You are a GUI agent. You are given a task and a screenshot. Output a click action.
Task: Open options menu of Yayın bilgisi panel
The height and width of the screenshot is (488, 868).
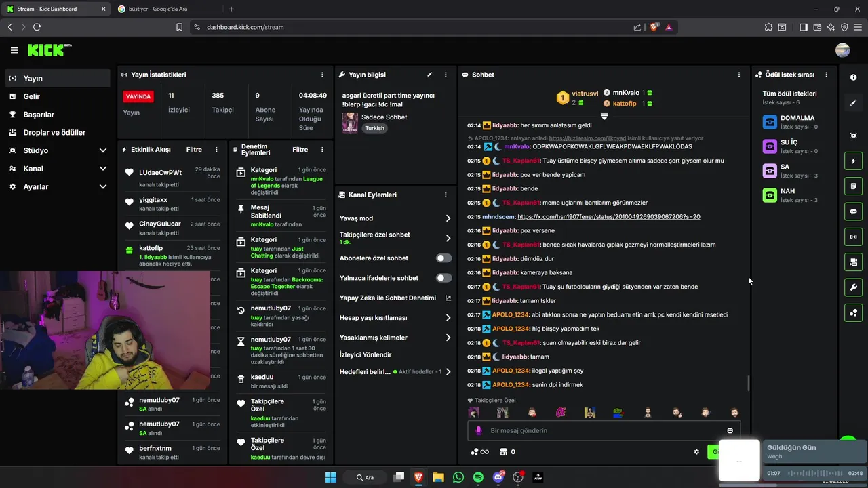(x=446, y=75)
